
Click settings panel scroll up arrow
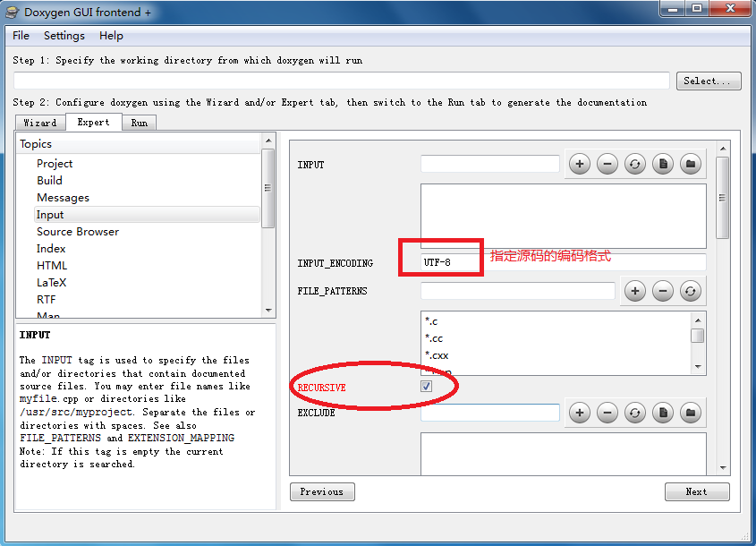pyautogui.click(x=722, y=149)
